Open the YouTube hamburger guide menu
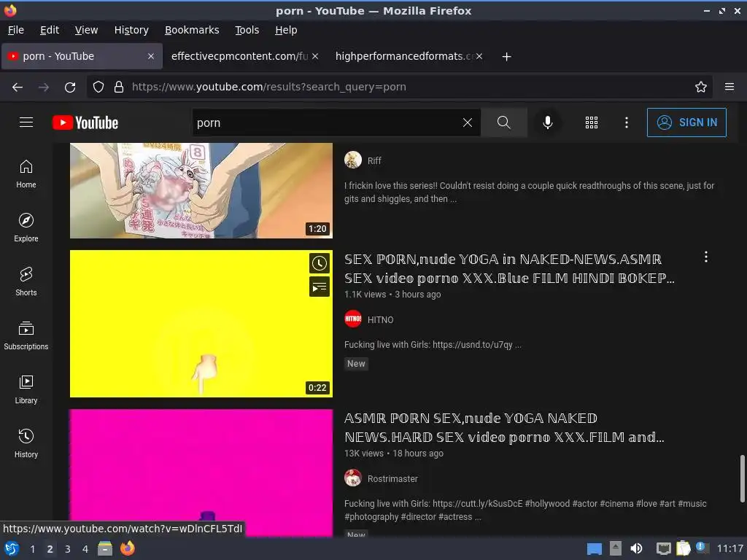Screen dimensions: 747x560 [26, 122]
